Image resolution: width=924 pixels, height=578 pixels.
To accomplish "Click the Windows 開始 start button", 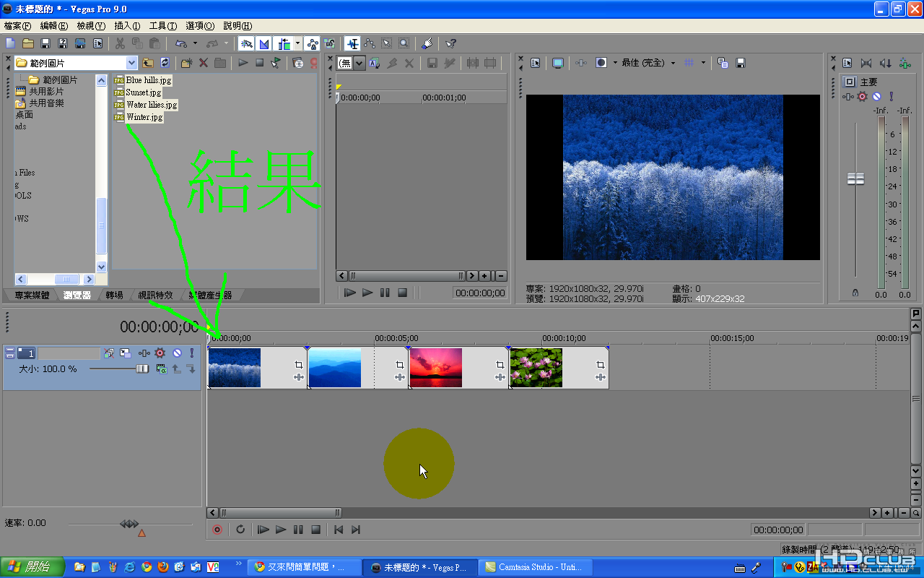I will (x=32, y=567).
